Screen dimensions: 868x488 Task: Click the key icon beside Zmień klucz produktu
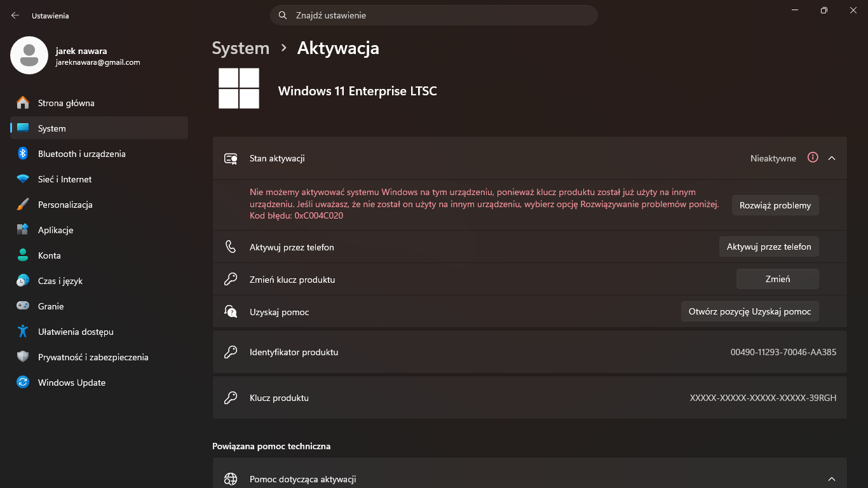coord(231,279)
